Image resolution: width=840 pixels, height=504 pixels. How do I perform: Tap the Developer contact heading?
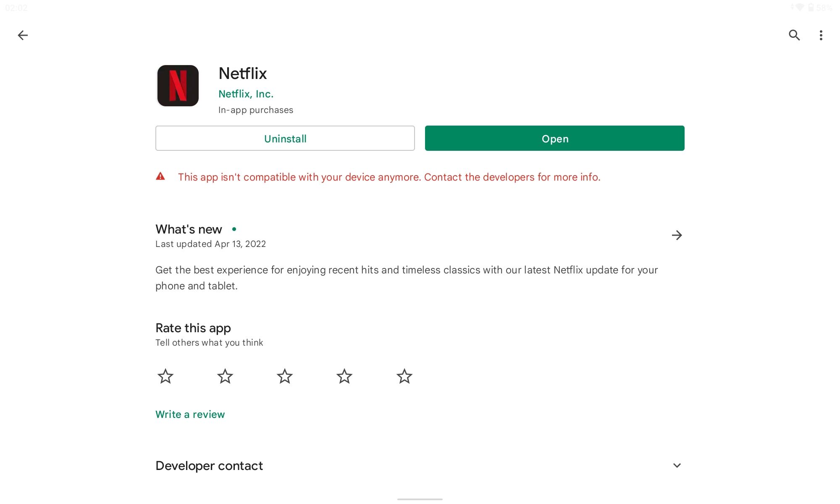pyautogui.click(x=209, y=466)
